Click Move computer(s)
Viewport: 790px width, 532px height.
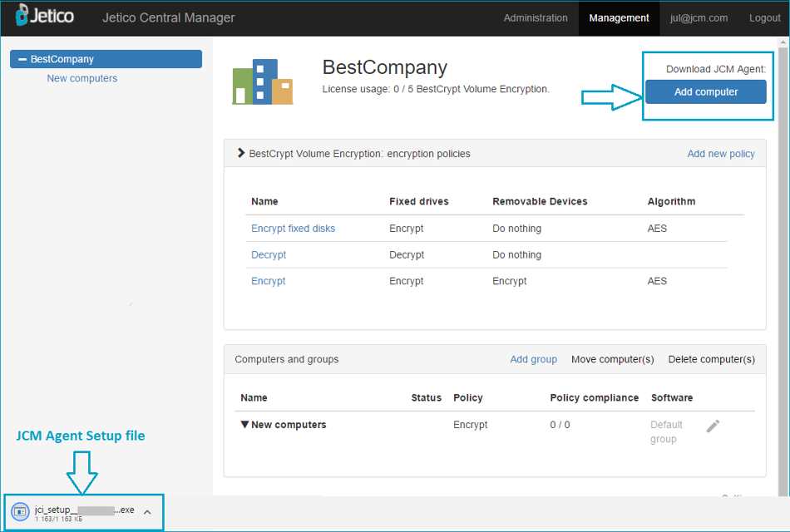(x=612, y=359)
